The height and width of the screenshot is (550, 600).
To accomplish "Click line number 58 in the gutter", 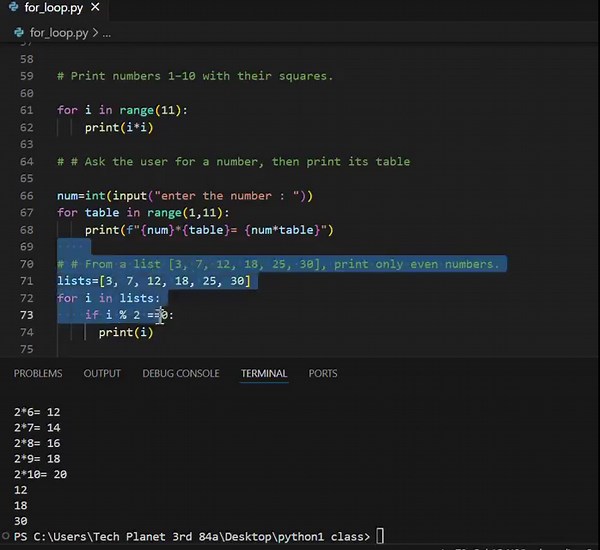I will (27, 59).
